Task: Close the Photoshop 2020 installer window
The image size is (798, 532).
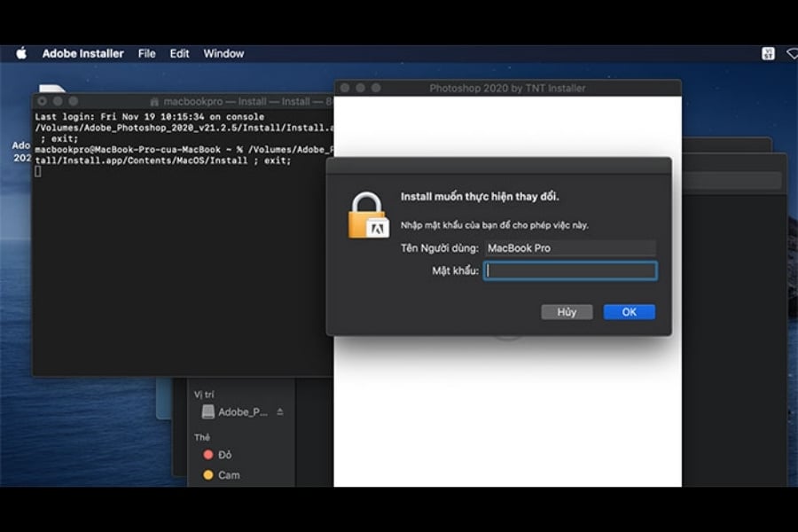Action: [x=345, y=88]
